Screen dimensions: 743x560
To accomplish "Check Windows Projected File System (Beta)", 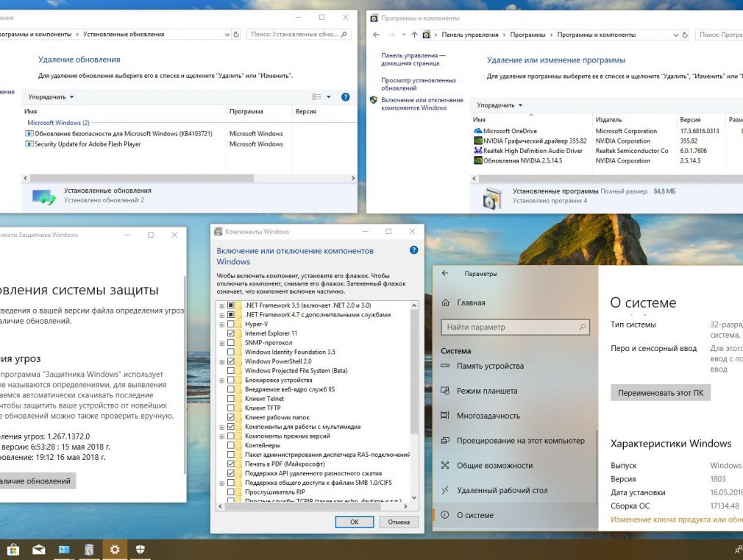I will pos(231,371).
